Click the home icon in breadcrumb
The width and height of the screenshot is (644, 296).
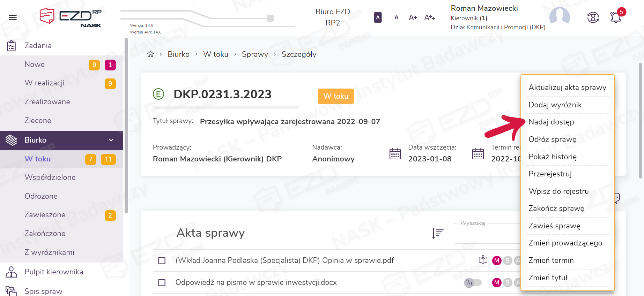(150, 54)
